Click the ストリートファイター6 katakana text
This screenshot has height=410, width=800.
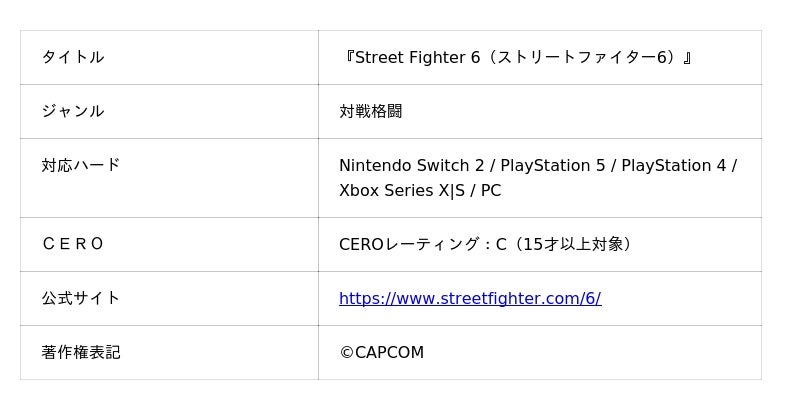[x=588, y=57]
